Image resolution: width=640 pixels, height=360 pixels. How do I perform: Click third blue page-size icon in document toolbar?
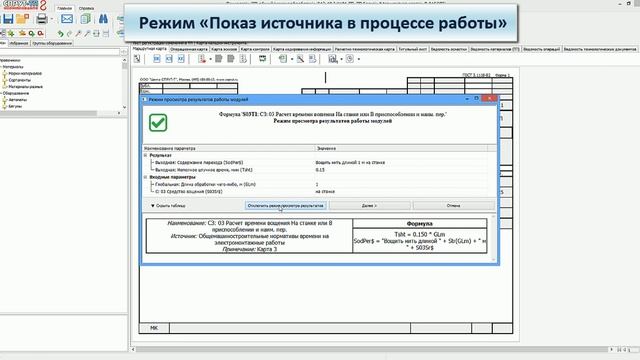(181, 59)
